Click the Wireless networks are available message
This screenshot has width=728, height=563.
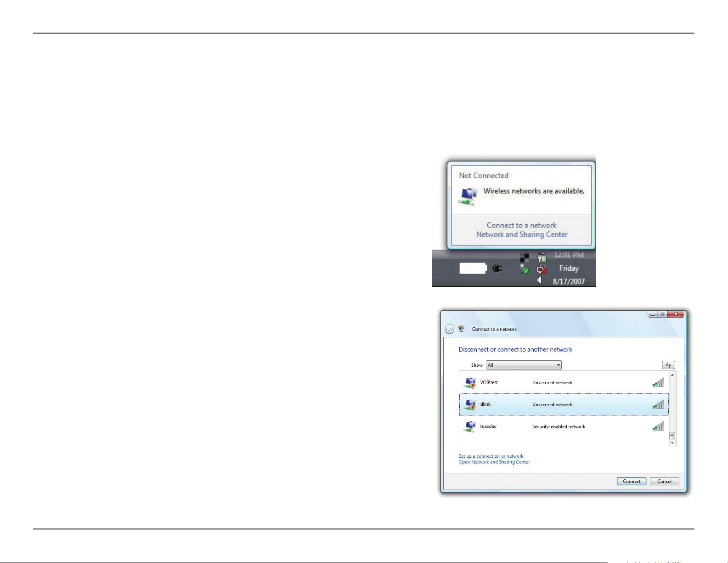click(534, 191)
